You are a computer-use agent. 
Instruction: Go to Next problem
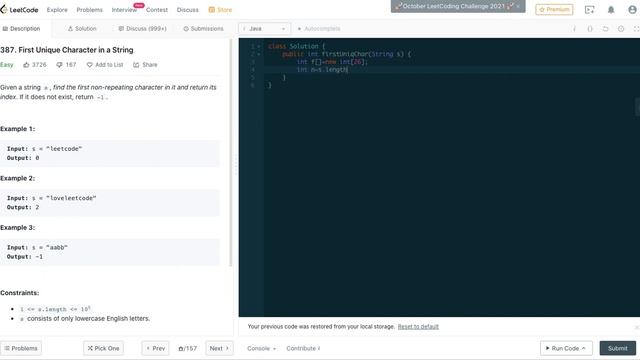pos(219,348)
